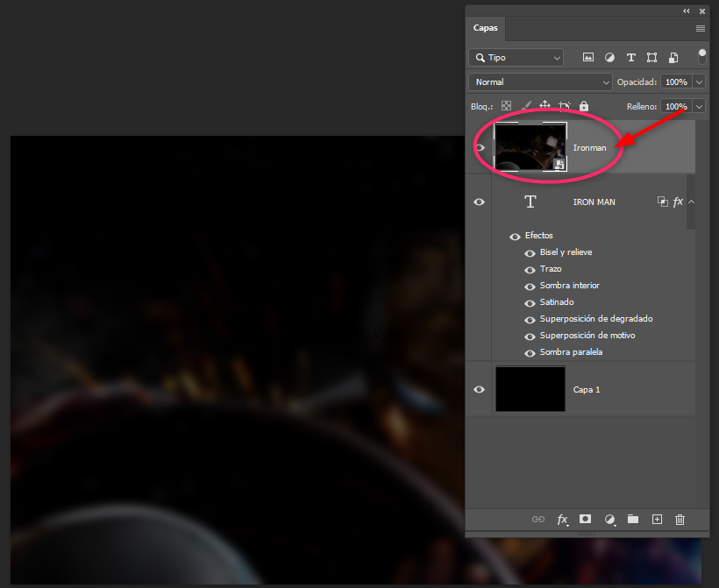Click the T thumbnail of IRON MAN layer
The height and width of the screenshot is (588, 719).
point(530,202)
